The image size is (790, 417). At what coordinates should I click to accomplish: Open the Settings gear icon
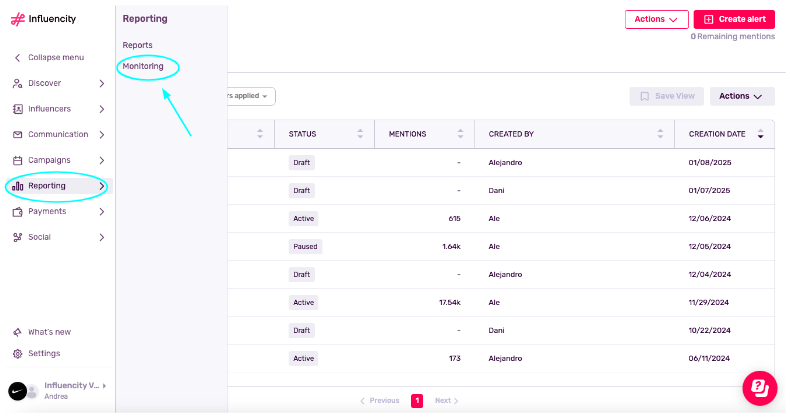18,353
